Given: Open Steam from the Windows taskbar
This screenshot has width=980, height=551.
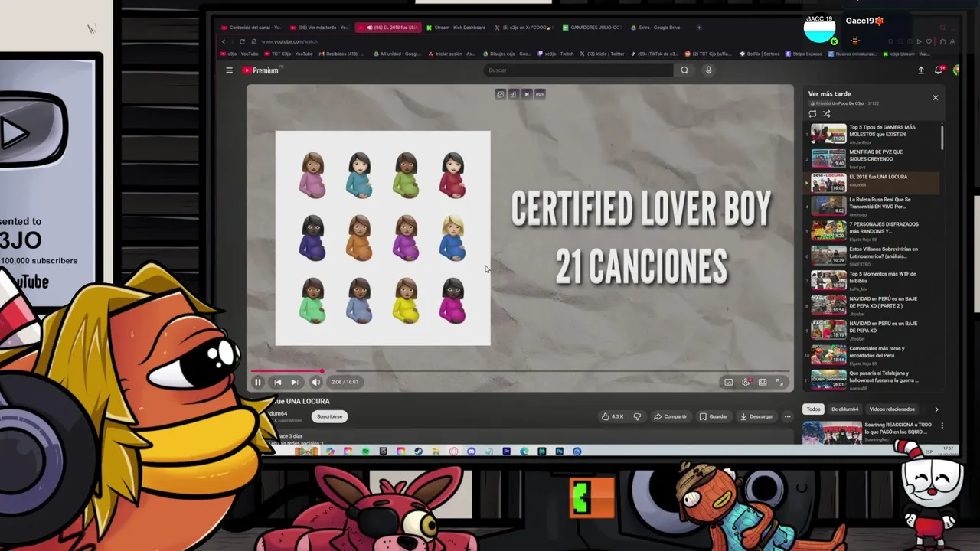Looking at the screenshot, I should [x=418, y=452].
